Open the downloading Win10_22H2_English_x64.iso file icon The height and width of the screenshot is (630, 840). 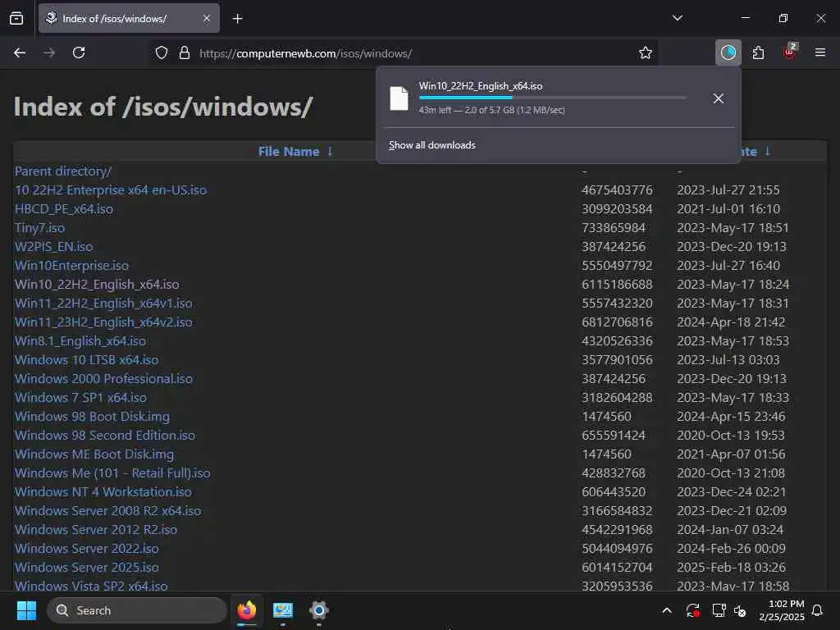click(399, 98)
